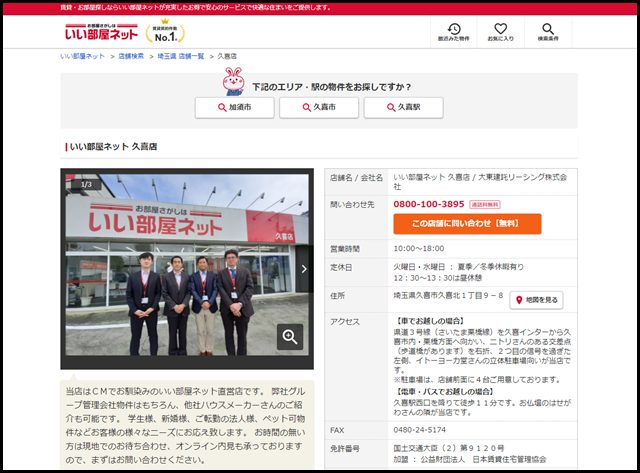The height and width of the screenshot is (473, 640).
Task: Click the 下記のエリア・駅の物件をお探しですか？ prompt
Action: click(331, 87)
